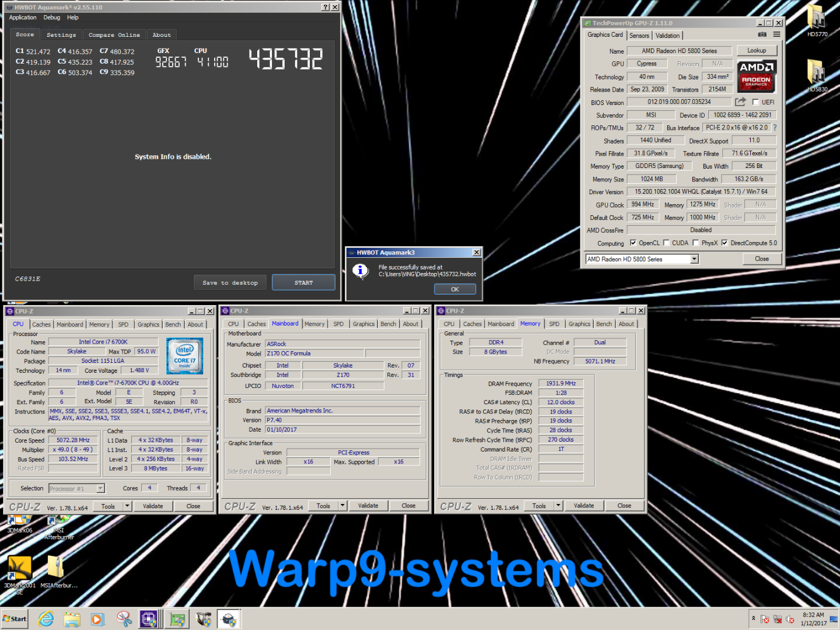Image resolution: width=840 pixels, height=630 pixels.
Task: Click the info icon in the Aquamark3 dialog
Action: [x=360, y=271]
